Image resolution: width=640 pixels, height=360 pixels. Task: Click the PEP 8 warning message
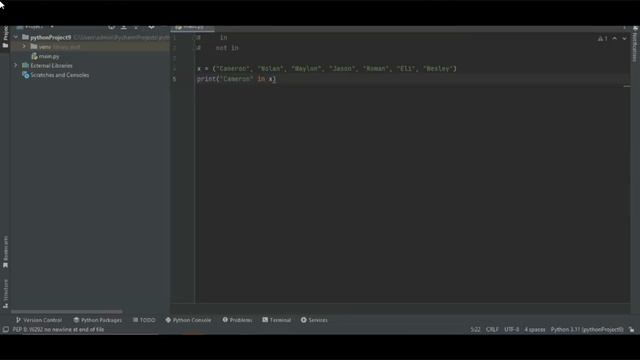click(58, 329)
